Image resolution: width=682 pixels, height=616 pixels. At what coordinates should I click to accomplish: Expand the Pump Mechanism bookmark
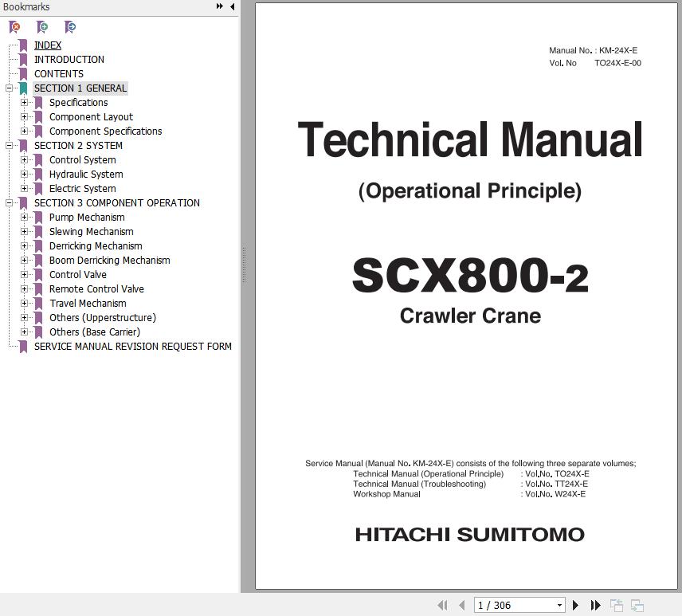pos(25,217)
